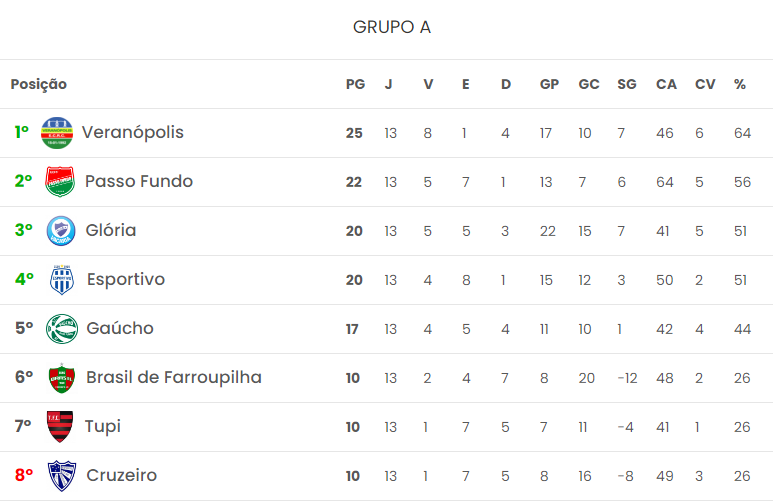Click the red 8º position label

pyautogui.click(x=24, y=475)
